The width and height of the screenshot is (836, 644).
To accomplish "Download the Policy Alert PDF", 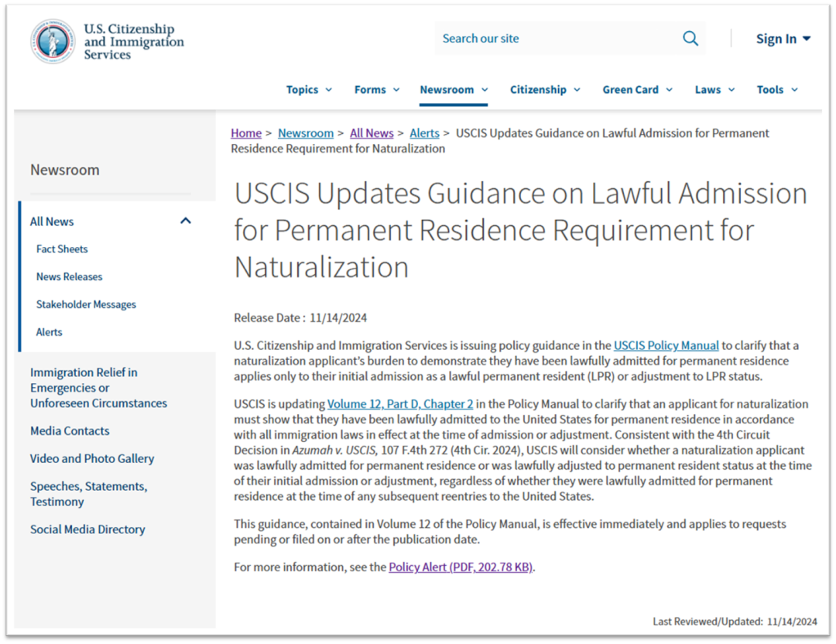I will [x=461, y=567].
